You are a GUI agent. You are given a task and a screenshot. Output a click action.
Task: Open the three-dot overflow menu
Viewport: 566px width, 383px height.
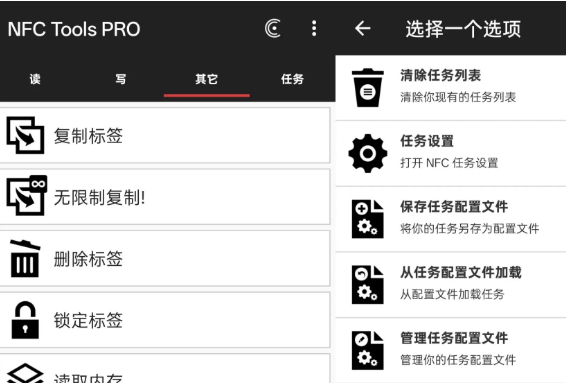pos(314,29)
